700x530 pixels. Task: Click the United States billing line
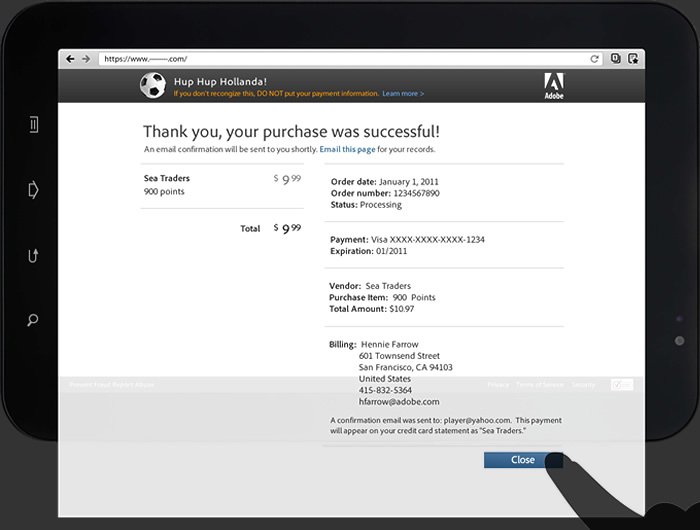pyautogui.click(x=385, y=379)
